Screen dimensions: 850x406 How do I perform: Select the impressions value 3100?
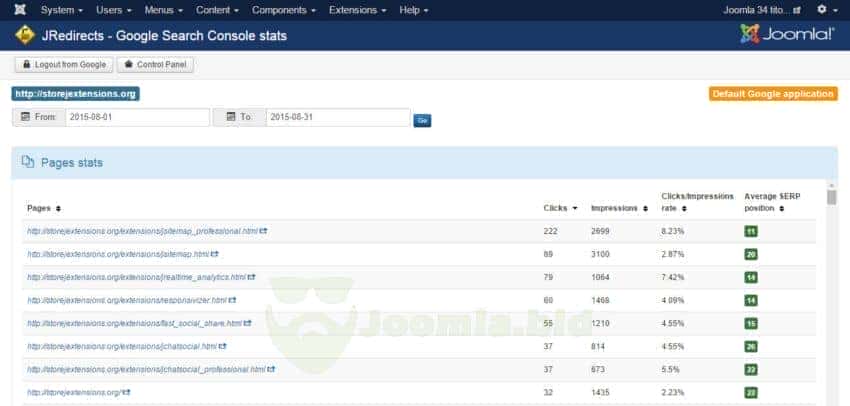click(x=600, y=254)
